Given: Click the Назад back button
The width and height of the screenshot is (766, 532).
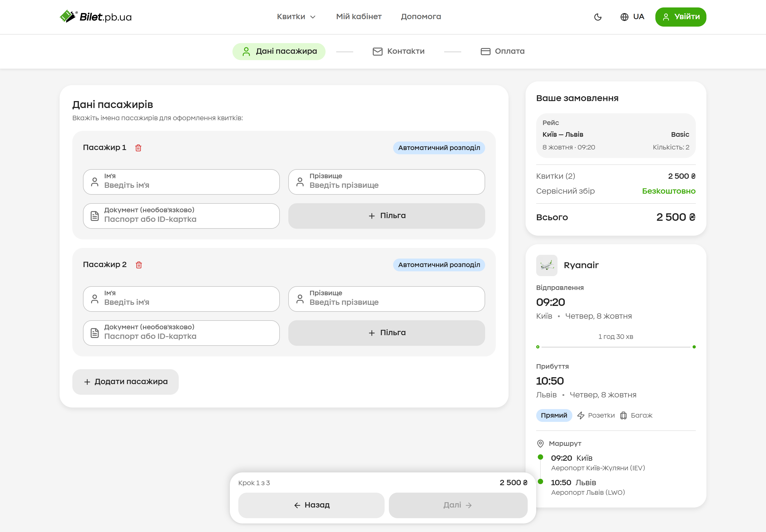Looking at the screenshot, I should pyautogui.click(x=311, y=505).
